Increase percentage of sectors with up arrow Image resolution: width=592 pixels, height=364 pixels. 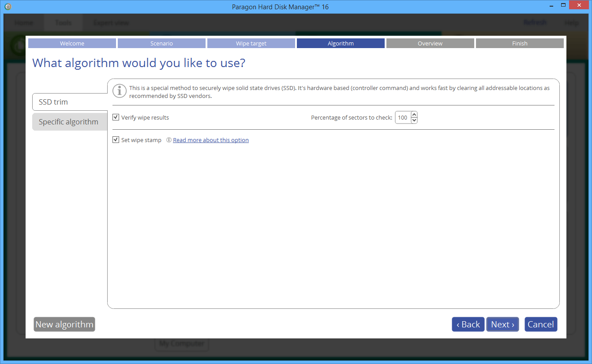[414, 115]
